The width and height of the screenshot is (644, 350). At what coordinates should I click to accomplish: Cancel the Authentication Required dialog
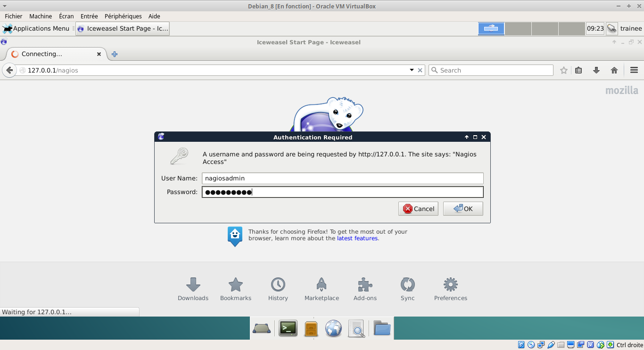[418, 209]
